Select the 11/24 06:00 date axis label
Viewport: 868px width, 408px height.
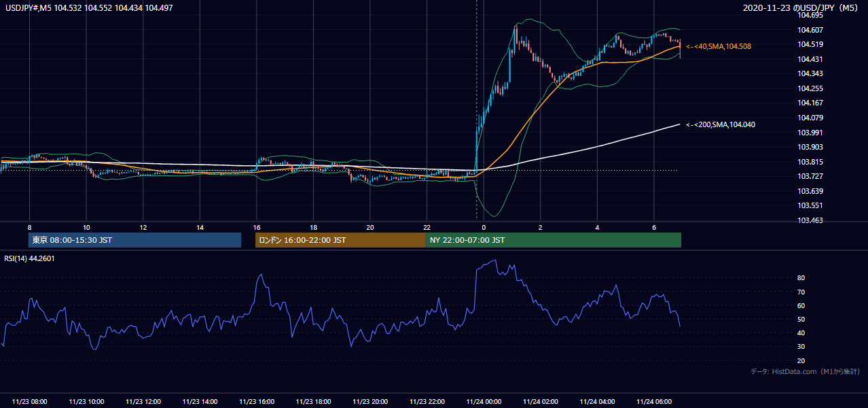click(x=653, y=402)
